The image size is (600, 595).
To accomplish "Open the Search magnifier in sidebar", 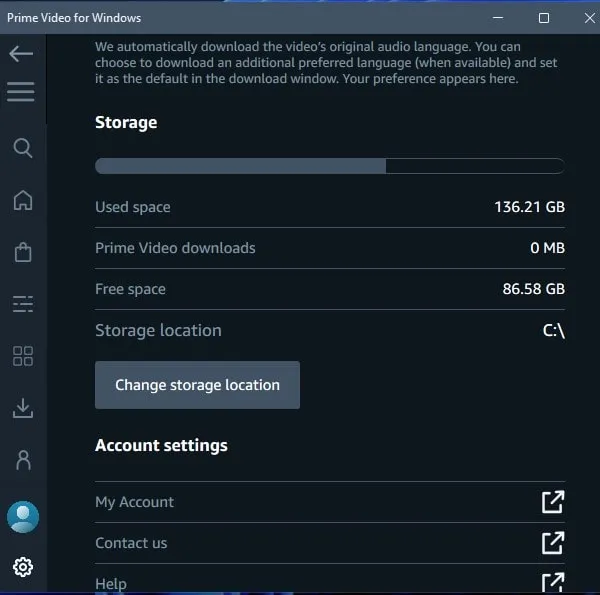I will [23, 148].
